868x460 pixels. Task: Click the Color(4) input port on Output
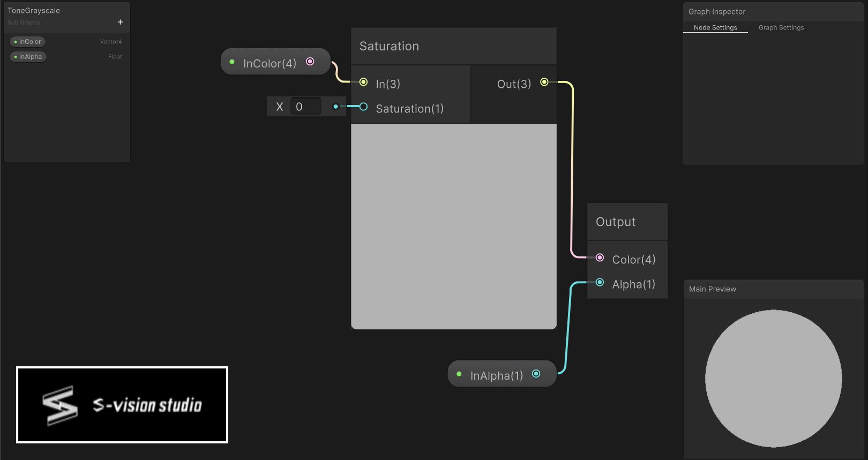pyautogui.click(x=600, y=258)
